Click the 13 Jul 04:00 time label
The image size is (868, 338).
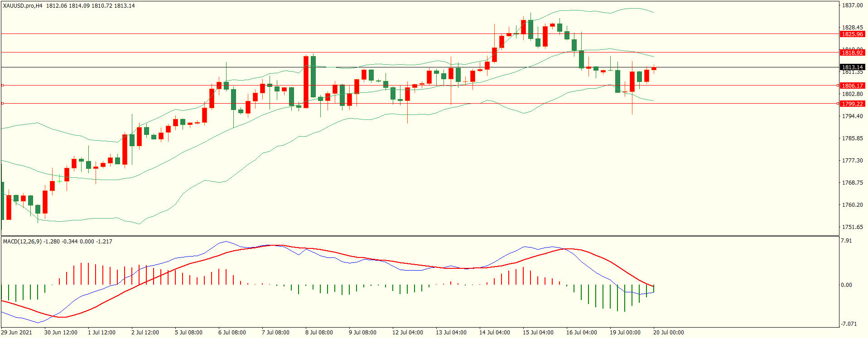(x=451, y=333)
